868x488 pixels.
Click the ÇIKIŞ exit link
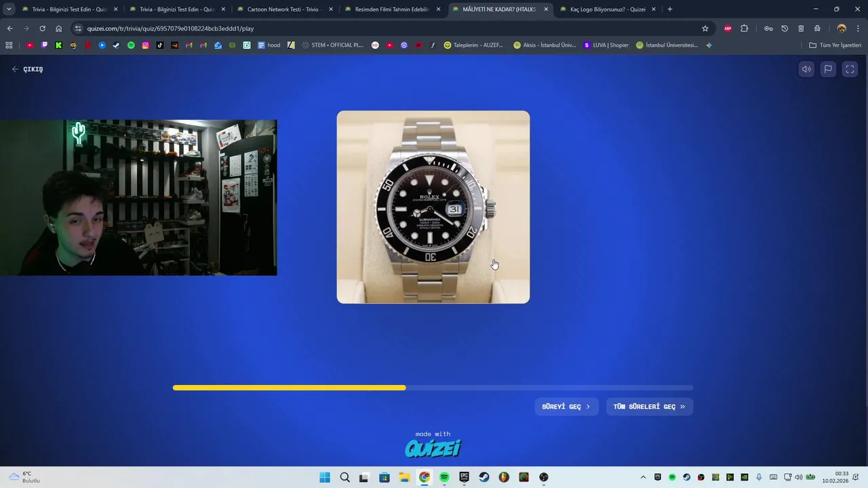coord(27,69)
